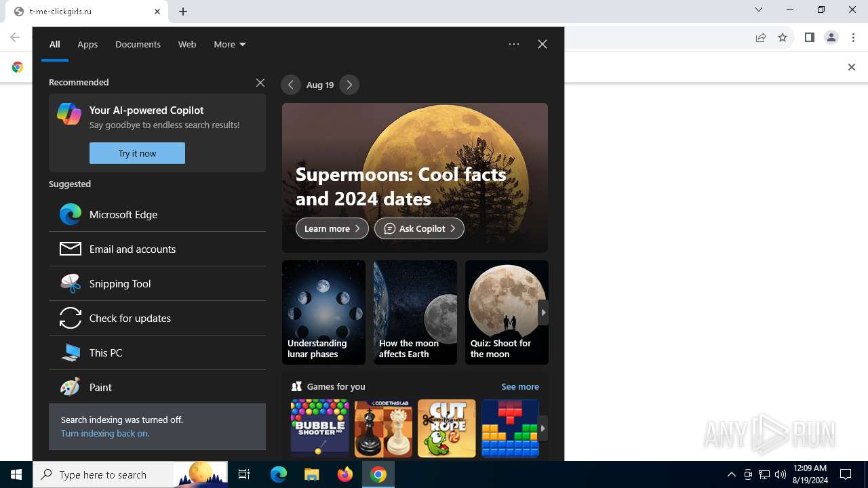
Task: Dismiss the Recommended Copilot card
Action: 260,83
